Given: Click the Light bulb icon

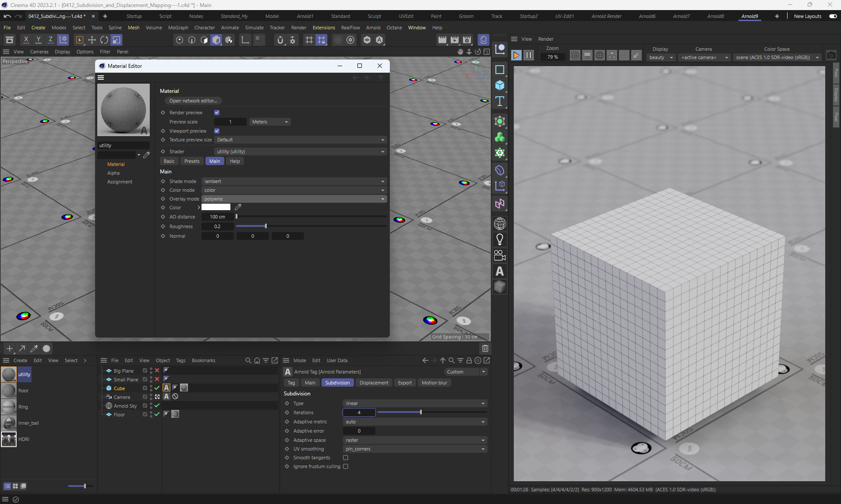Looking at the screenshot, I should (499, 239).
